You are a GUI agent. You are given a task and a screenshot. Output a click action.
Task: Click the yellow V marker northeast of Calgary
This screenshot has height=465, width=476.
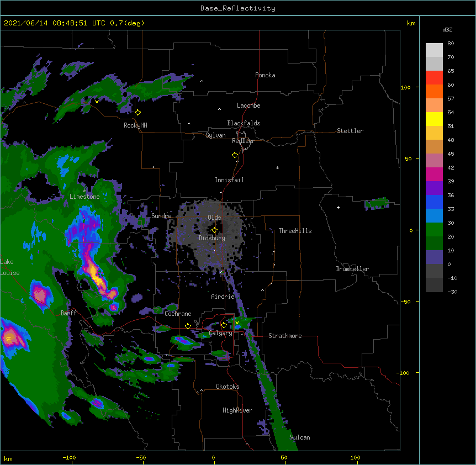(237, 323)
